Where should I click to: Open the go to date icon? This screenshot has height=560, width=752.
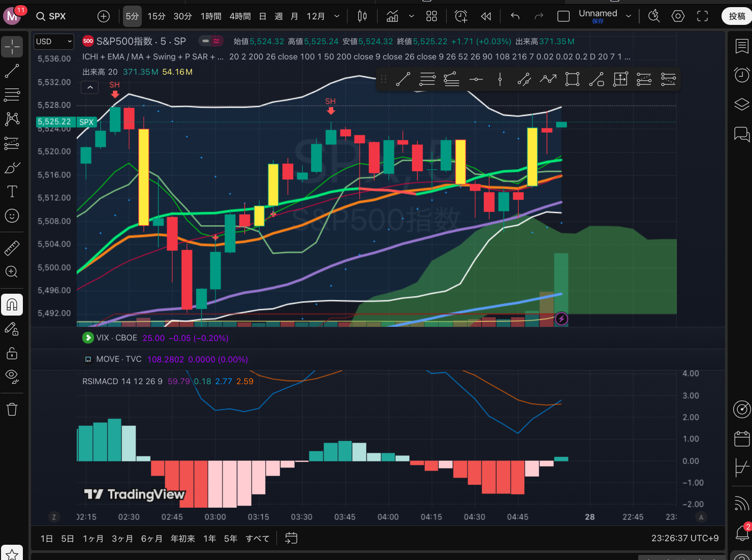pyautogui.click(x=291, y=538)
